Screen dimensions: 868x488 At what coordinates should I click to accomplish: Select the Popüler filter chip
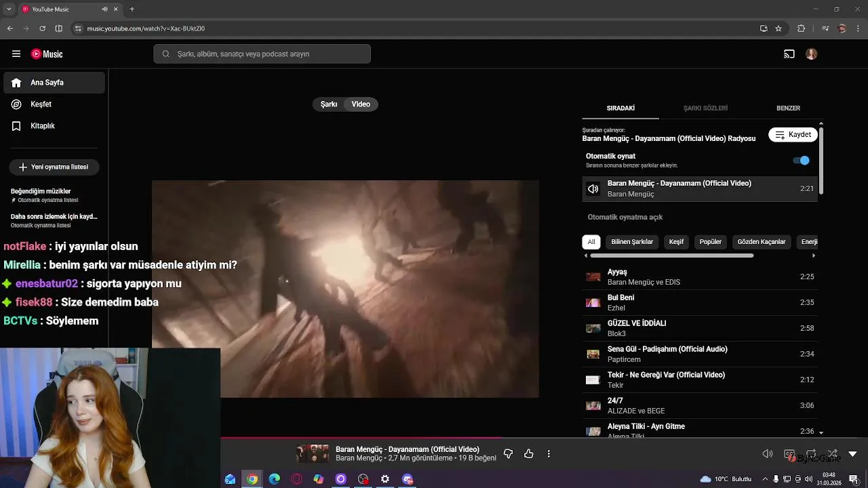tap(711, 242)
